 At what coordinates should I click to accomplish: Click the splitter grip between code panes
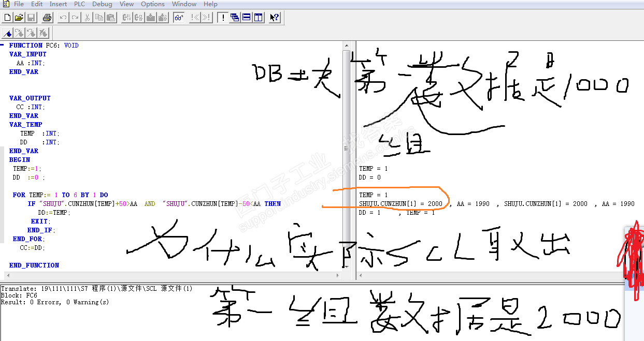pos(346,149)
